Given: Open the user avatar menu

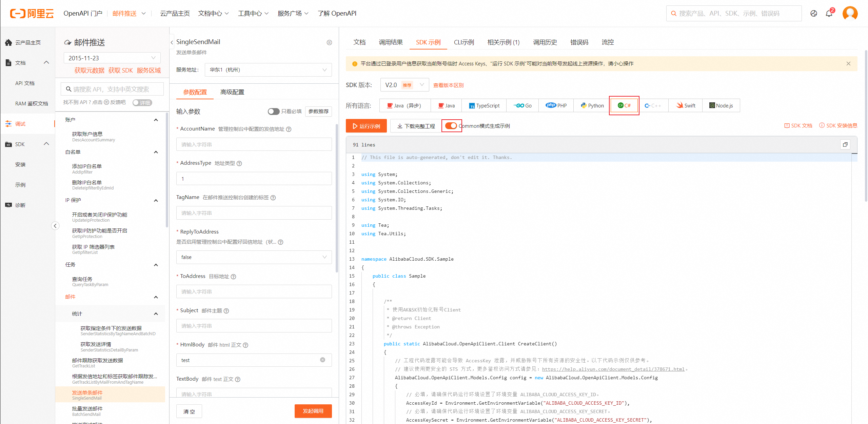Looking at the screenshot, I should [850, 14].
